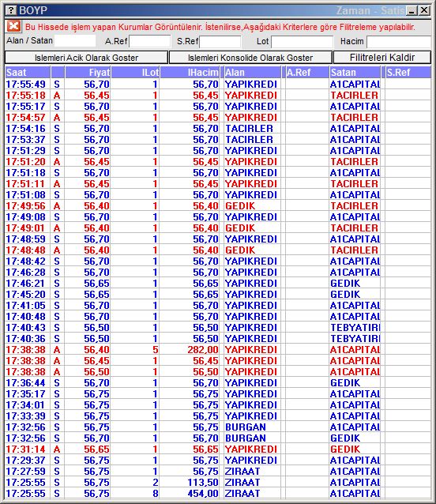Click the S marker in 17:55:17 row
The height and width of the screenshot is (504, 436).
tap(57, 107)
